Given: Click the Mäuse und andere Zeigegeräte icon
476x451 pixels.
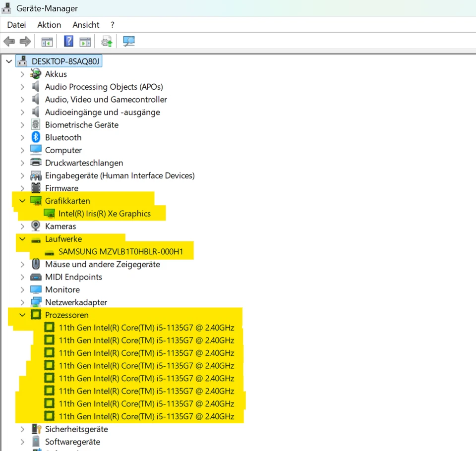Looking at the screenshot, I should (36, 264).
